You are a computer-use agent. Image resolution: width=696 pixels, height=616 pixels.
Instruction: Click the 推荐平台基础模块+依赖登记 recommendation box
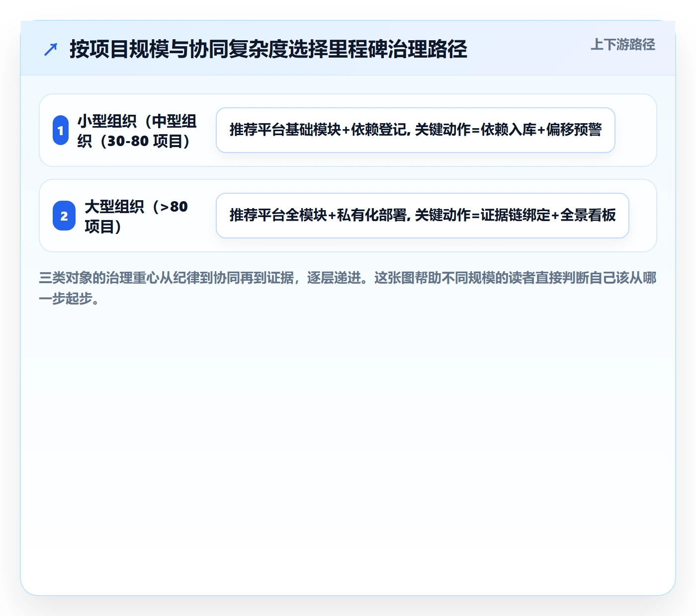(416, 130)
